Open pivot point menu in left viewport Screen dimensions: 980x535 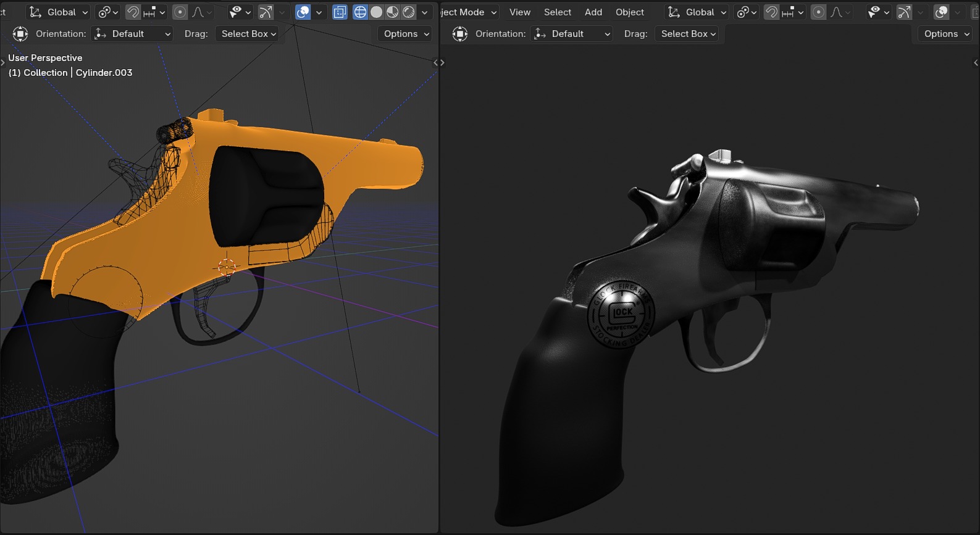pos(108,12)
